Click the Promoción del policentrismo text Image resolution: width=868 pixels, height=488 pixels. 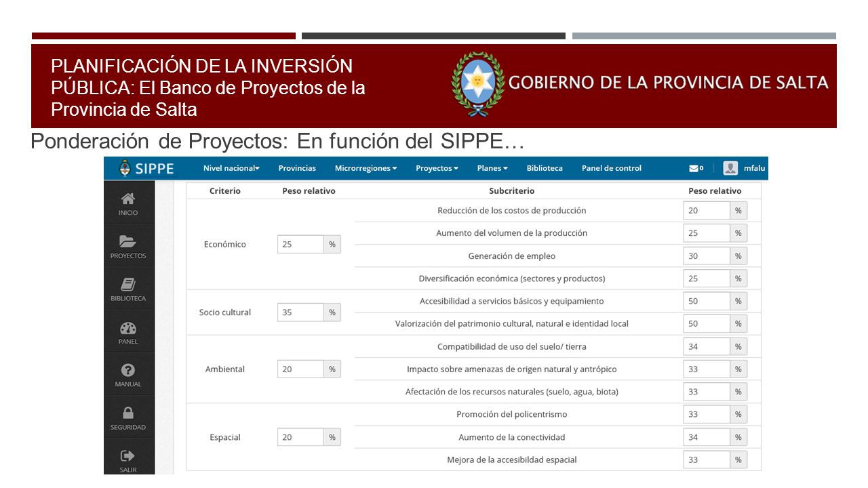(512, 414)
